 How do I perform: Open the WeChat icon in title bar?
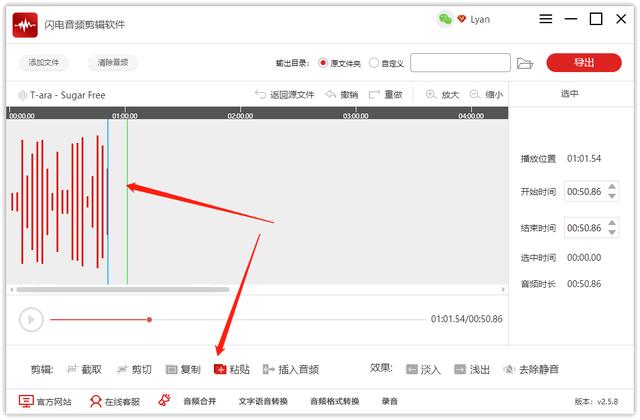[x=445, y=19]
